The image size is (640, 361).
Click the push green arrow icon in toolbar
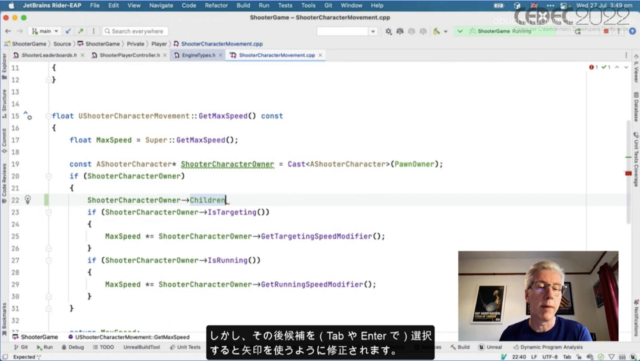tap(81, 31)
